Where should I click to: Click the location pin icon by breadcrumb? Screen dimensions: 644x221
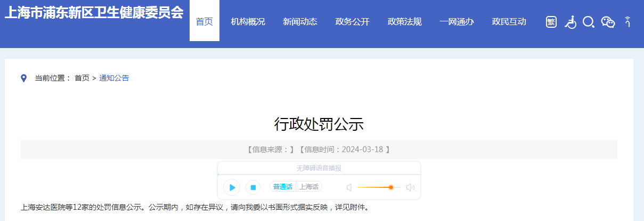click(x=23, y=78)
